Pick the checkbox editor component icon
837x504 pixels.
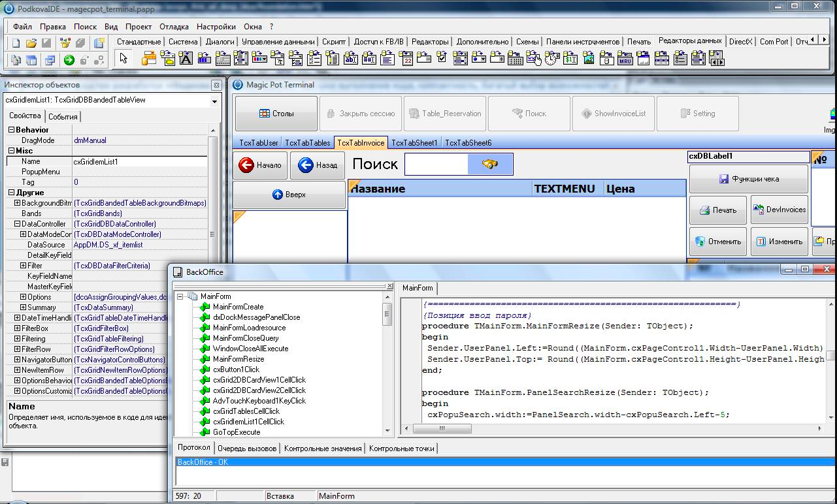442,59
